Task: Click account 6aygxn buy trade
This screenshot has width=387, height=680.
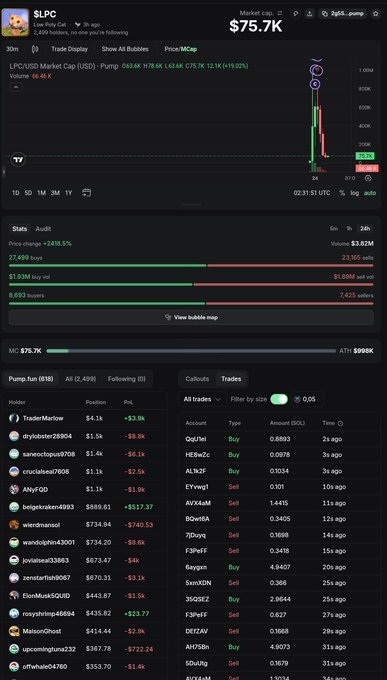Action: [196, 567]
